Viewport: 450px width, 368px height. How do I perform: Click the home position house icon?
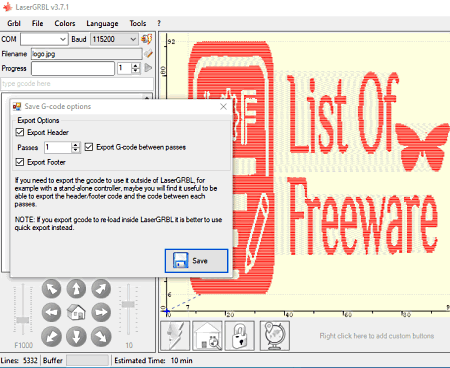(x=76, y=313)
